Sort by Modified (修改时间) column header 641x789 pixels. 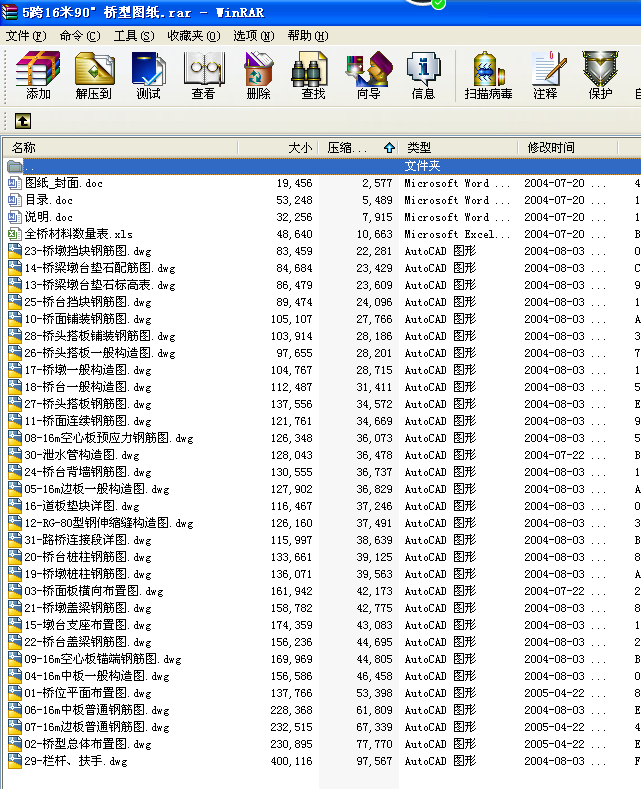tap(568, 147)
